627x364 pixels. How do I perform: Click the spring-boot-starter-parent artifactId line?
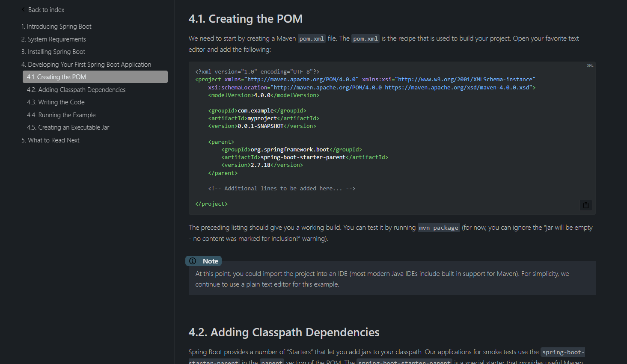click(x=305, y=157)
